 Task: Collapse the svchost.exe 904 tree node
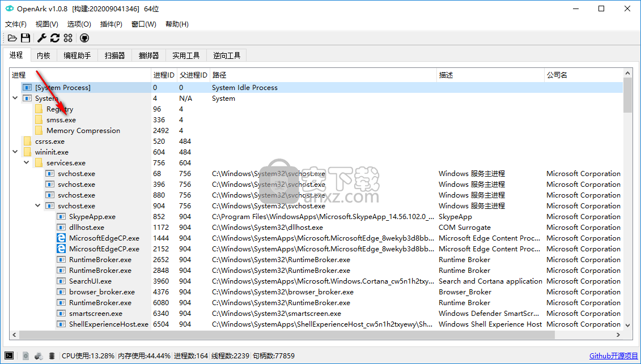pos(38,206)
